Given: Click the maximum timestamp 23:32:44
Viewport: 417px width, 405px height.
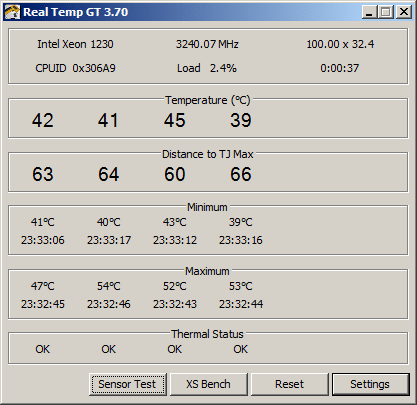Looking at the screenshot, I should (x=241, y=304).
